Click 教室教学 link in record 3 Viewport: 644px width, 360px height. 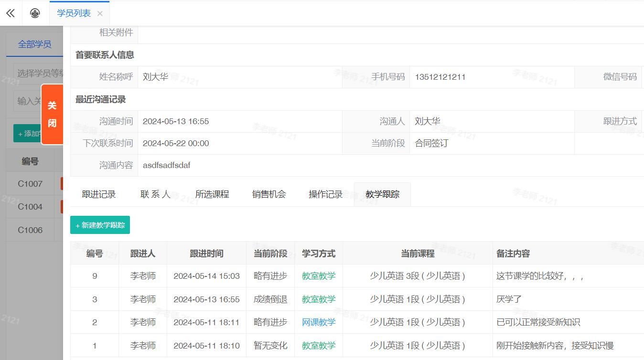[319, 299]
